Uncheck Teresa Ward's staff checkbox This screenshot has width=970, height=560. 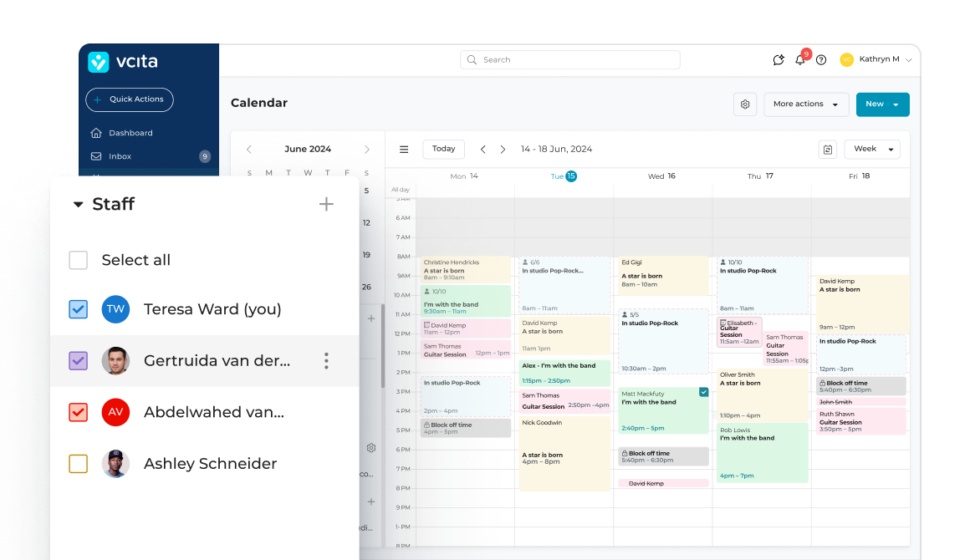point(78,309)
